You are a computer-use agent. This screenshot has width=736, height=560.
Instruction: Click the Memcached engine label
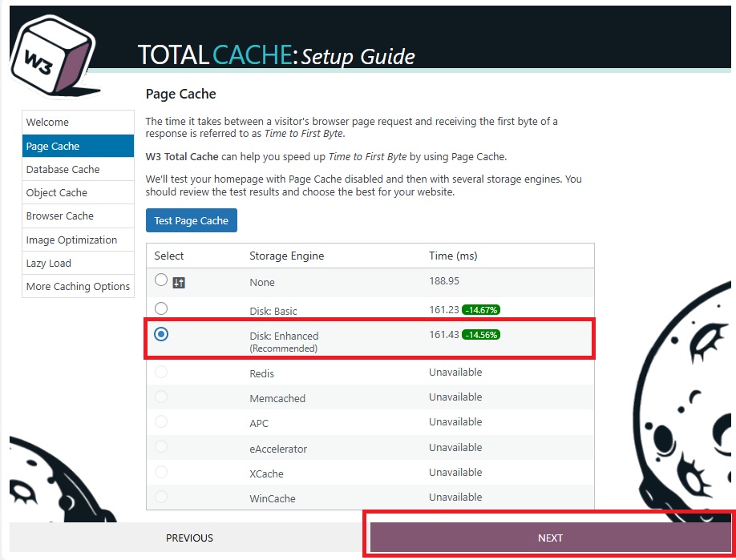pyautogui.click(x=277, y=399)
